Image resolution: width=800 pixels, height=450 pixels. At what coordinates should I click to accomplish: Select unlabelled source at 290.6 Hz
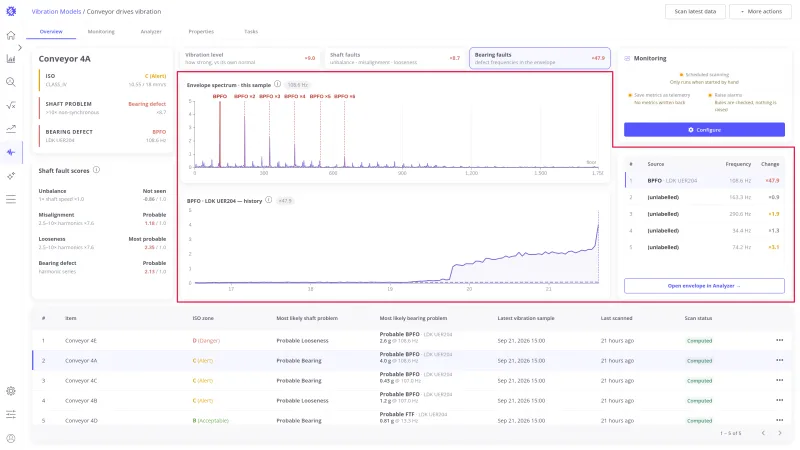tap(704, 214)
